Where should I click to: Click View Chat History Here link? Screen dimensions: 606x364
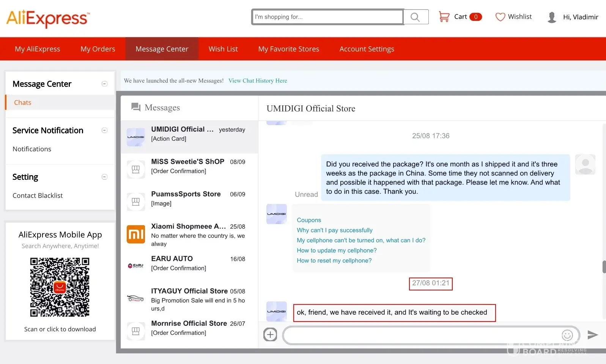(x=258, y=81)
